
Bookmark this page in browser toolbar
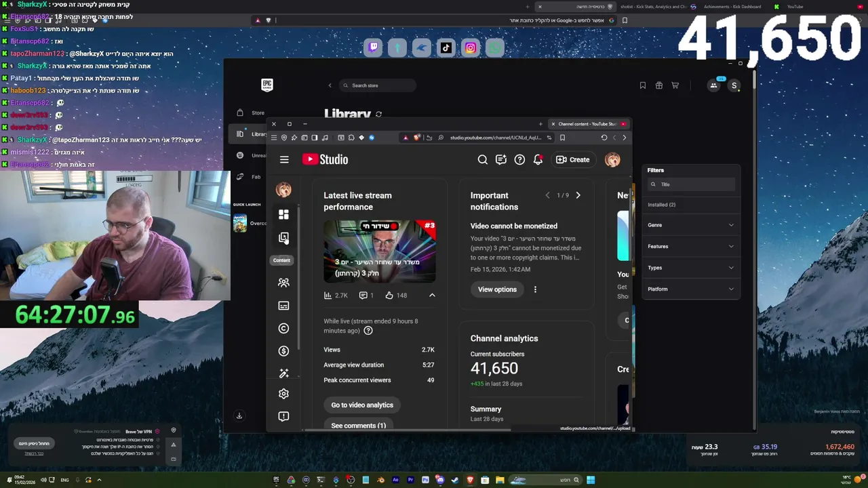(x=562, y=138)
